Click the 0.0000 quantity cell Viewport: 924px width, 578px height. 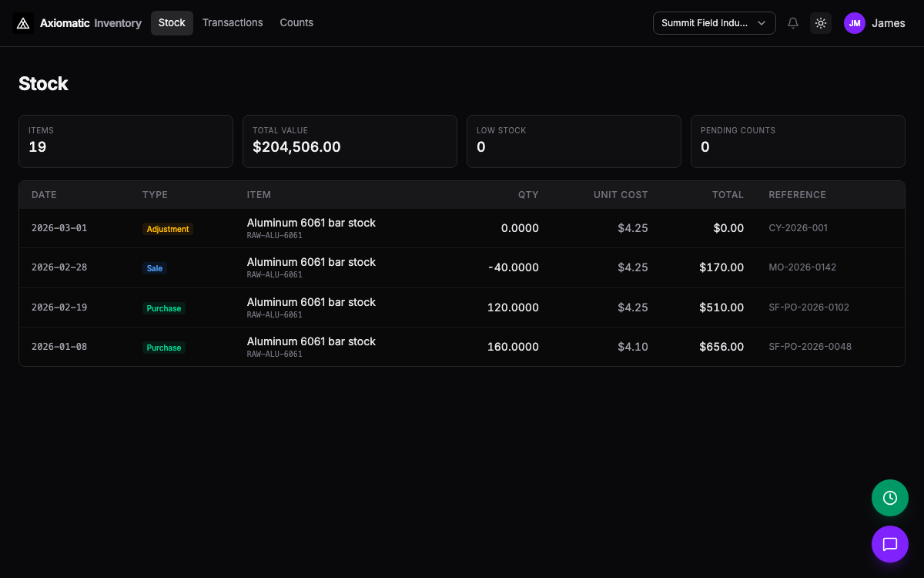point(520,228)
